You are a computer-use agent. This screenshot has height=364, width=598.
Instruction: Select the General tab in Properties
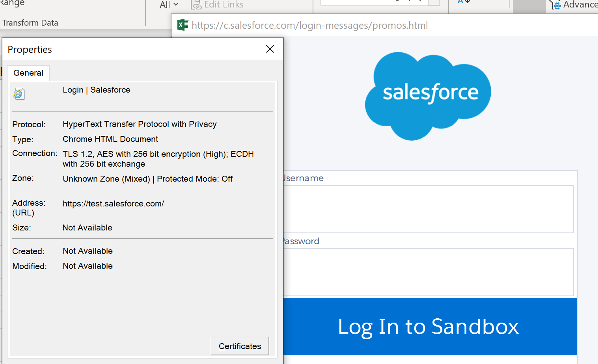tap(28, 73)
